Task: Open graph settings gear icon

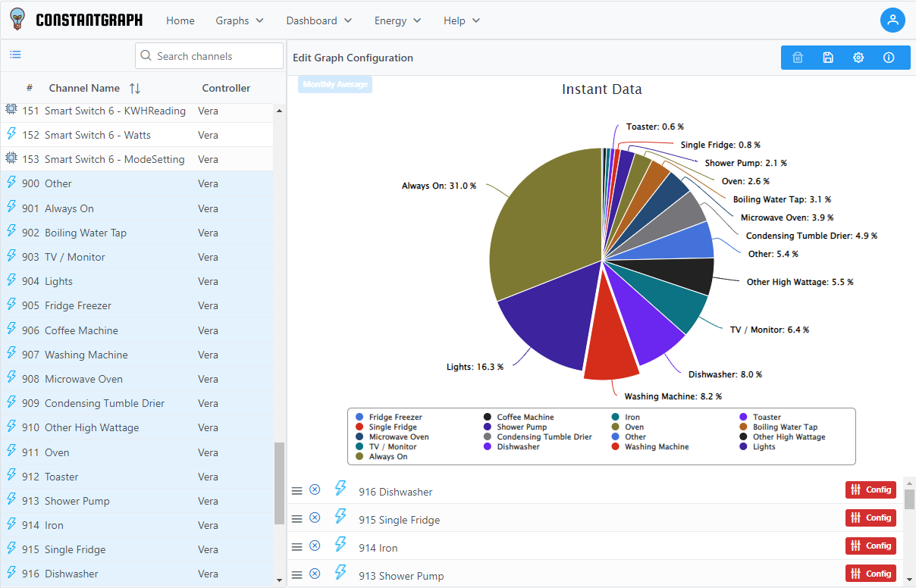Action: pos(858,58)
